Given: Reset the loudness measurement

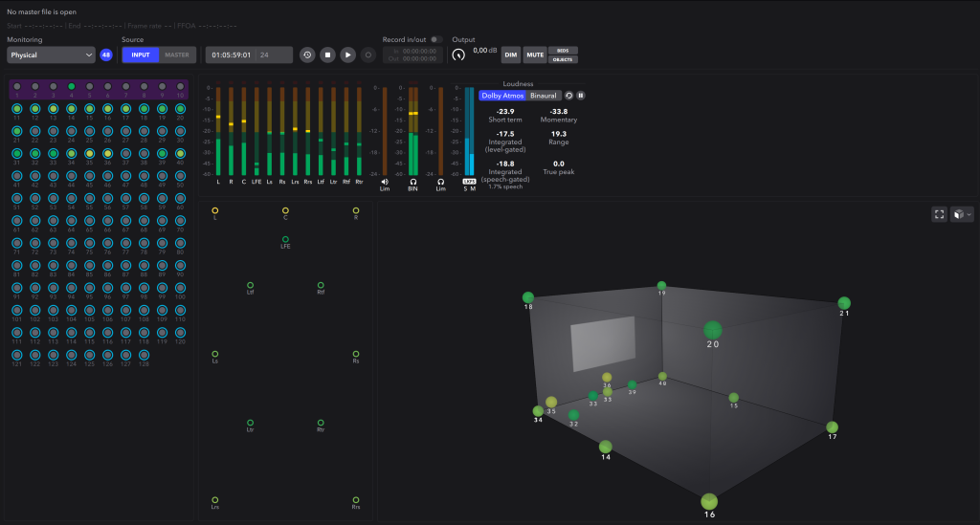Looking at the screenshot, I should [x=568, y=96].
